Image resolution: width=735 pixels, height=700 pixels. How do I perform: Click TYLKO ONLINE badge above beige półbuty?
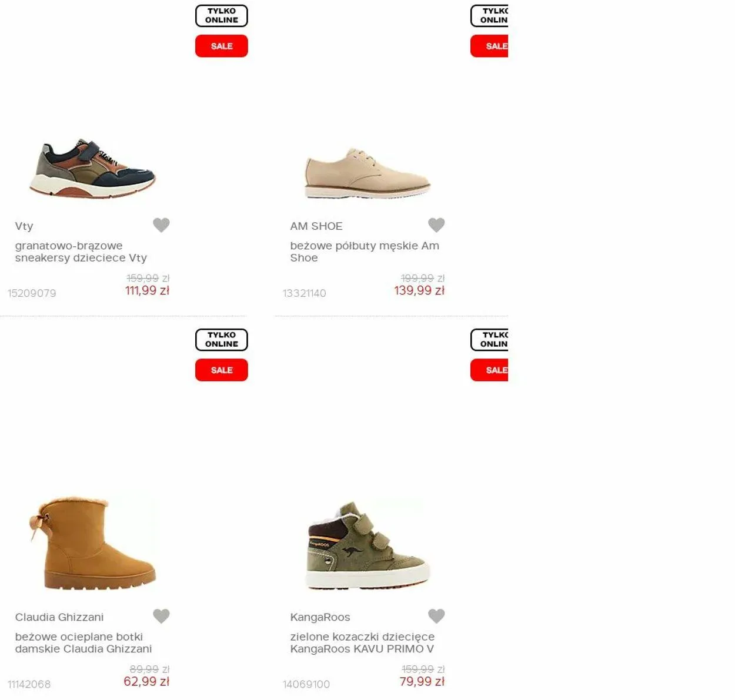click(489, 16)
